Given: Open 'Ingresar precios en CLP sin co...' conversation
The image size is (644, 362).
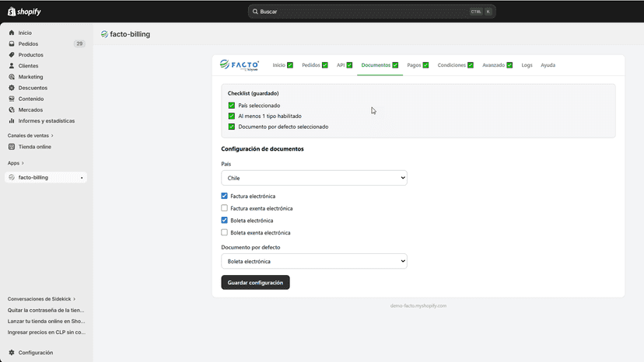Looking at the screenshot, I should pyautogui.click(x=47, y=332).
